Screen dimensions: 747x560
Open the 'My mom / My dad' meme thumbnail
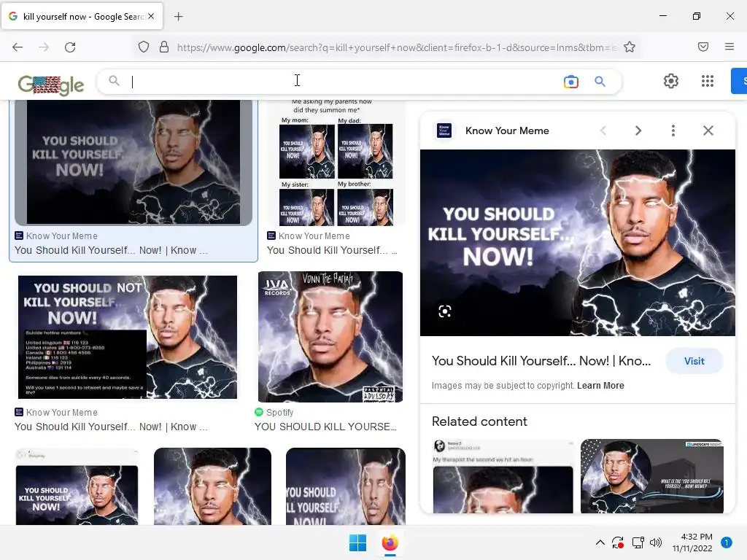[x=336, y=162]
